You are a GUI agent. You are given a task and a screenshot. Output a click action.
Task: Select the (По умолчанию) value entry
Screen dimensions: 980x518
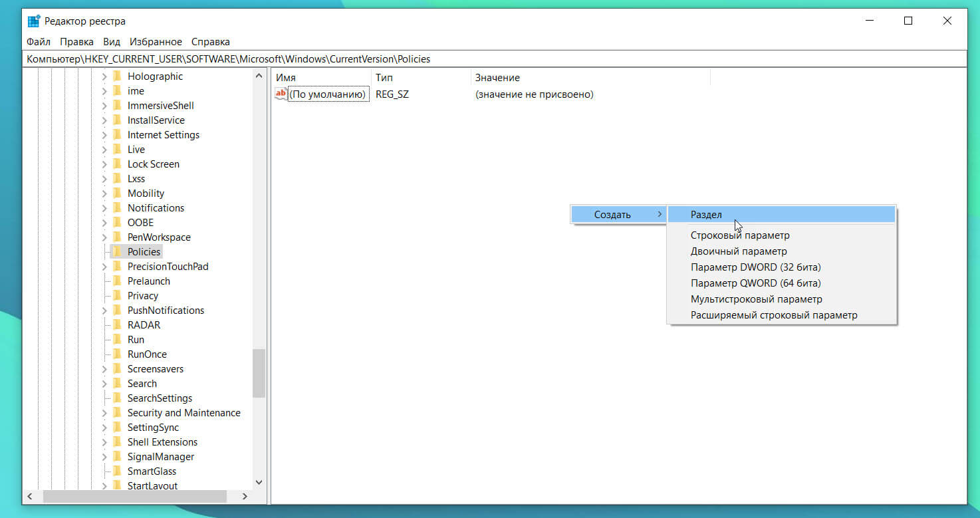(x=328, y=94)
